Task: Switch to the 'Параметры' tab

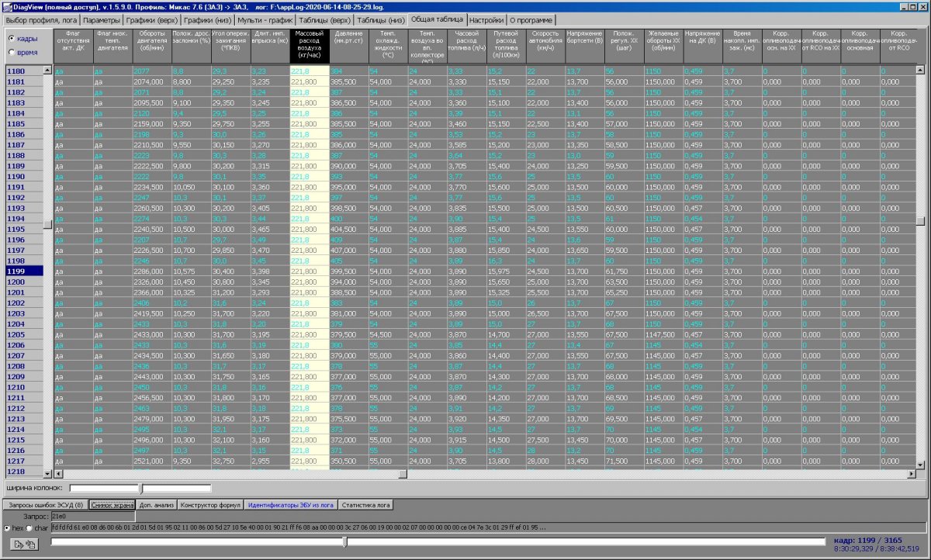Action: tap(102, 19)
